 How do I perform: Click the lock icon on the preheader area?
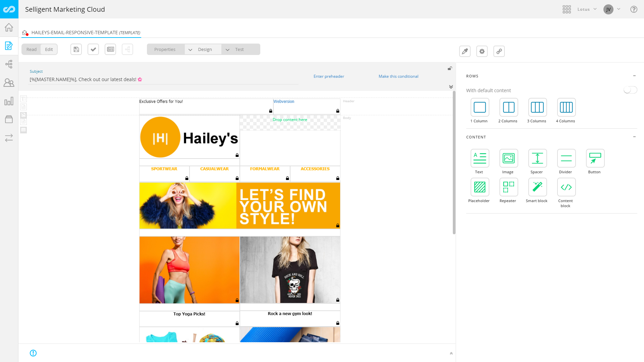pyautogui.click(x=450, y=68)
